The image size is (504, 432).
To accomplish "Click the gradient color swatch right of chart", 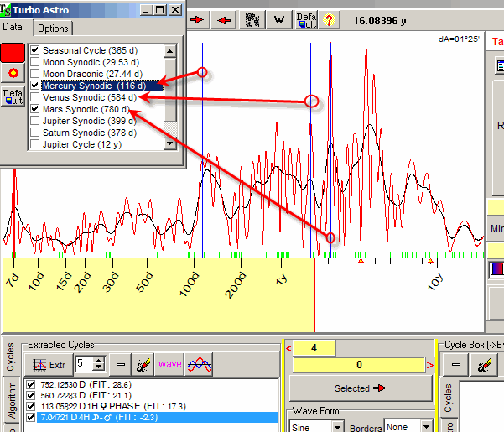I will (x=497, y=269).
